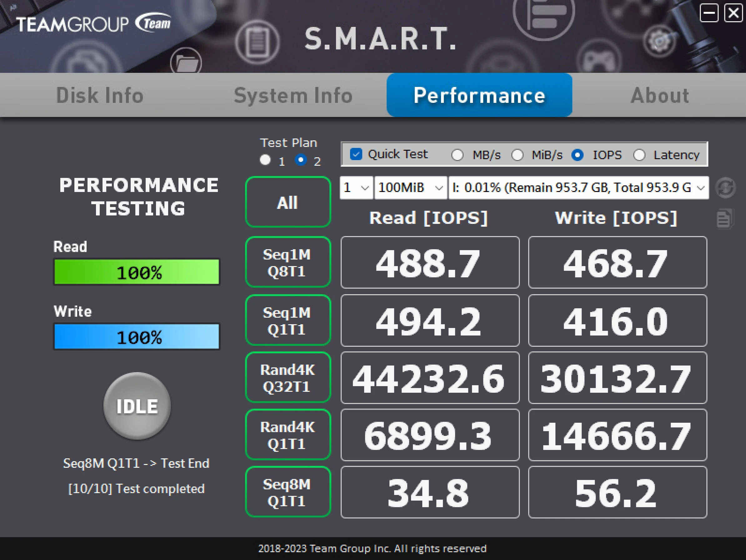Select the MiB/s unit option
Viewport: 746px width, 560px height.
[517, 155]
